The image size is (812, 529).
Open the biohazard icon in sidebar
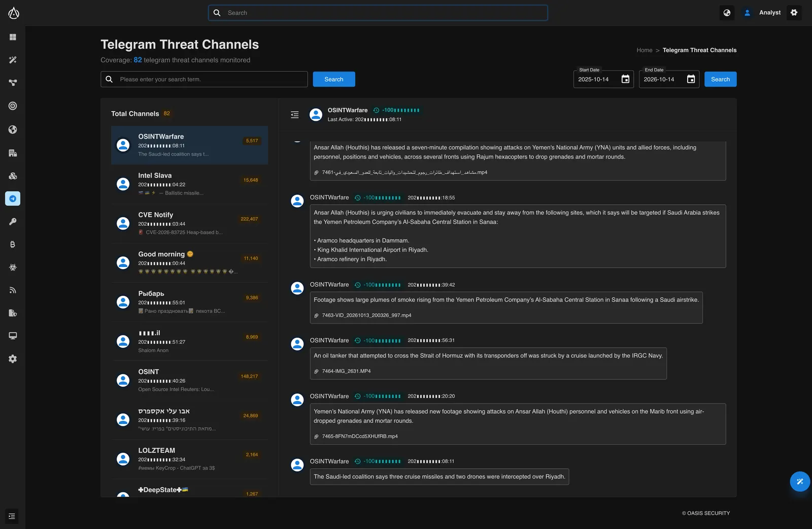(x=13, y=267)
